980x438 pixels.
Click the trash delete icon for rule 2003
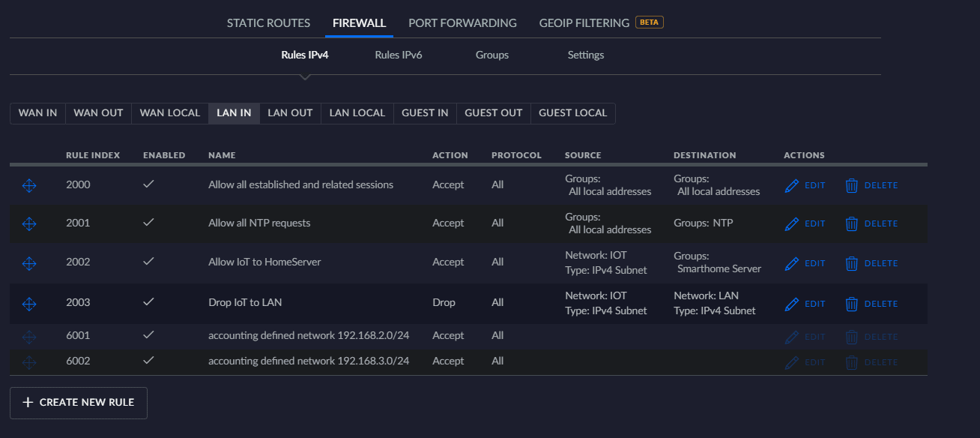(852, 304)
